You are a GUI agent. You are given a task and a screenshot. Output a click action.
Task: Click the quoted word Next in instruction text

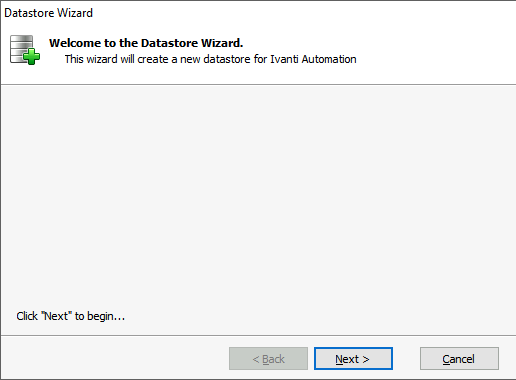(x=56, y=316)
